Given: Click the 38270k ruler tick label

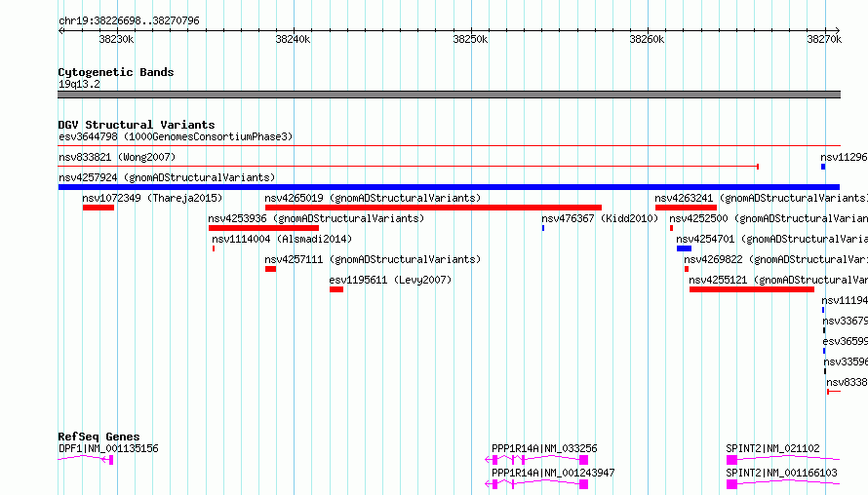Looking at the screenshot, I should 824,39.
